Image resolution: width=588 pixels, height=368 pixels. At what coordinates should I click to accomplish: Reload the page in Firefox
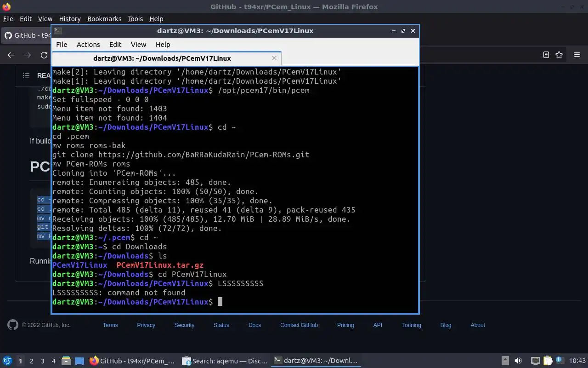point(44,55)
